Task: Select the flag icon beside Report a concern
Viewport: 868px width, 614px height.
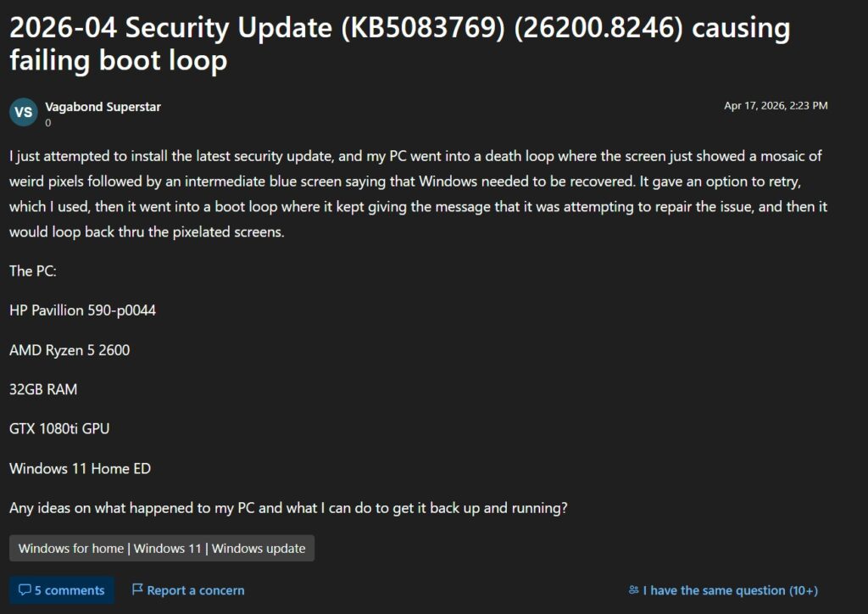Action: [x=137, y=590]
